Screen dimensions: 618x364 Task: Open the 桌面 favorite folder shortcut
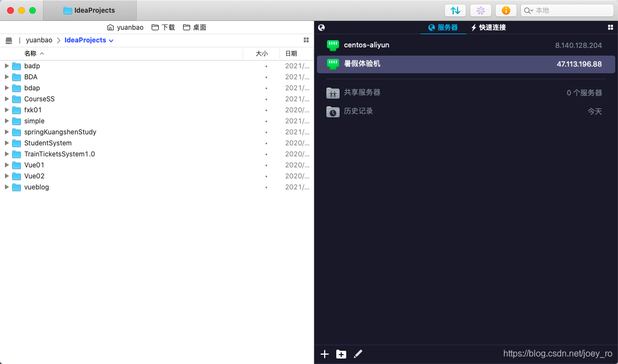[x=195, y=27]
